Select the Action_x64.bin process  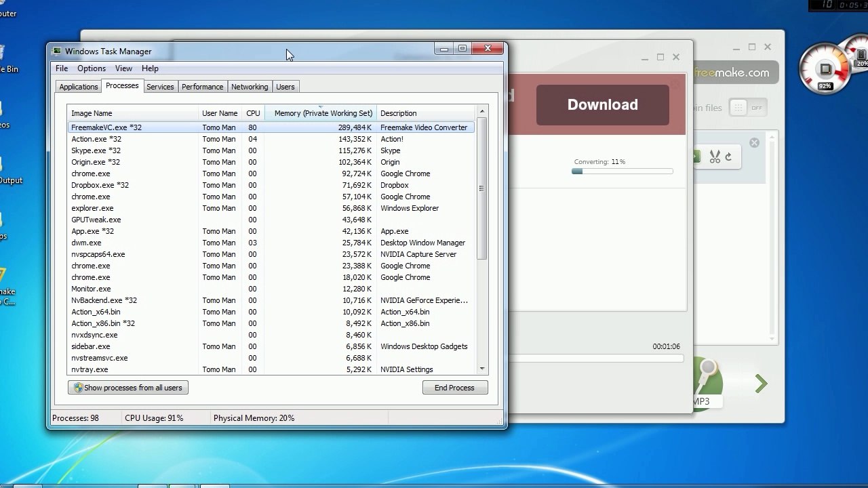[x=271, y=312]
